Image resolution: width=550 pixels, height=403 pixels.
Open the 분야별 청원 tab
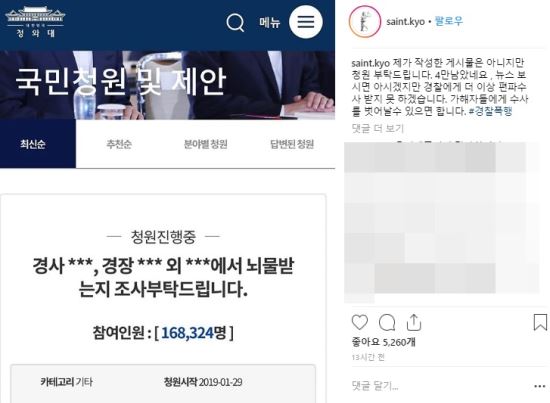(206, 144)
